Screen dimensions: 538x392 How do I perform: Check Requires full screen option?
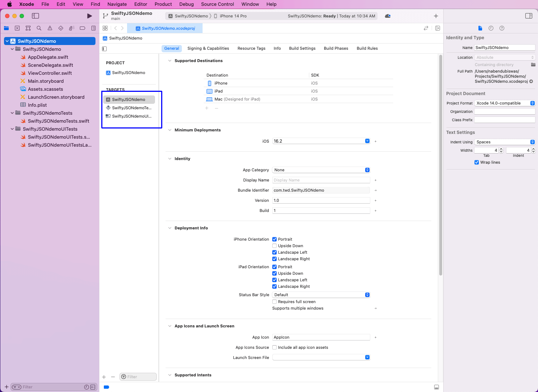tap(274, 302)
